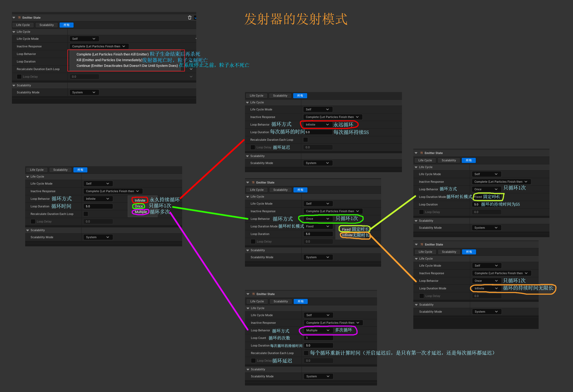
Task: Toggle the blue enabled checkbox next to the trash icon
Action: 195,18
